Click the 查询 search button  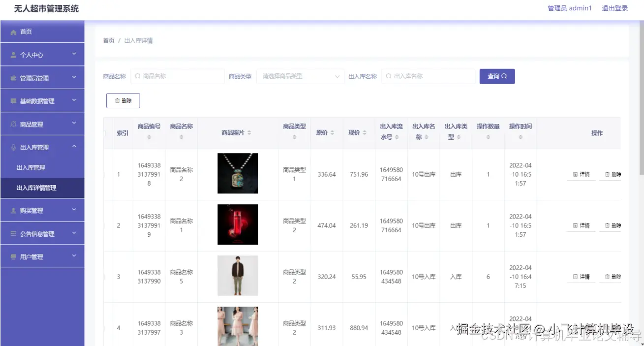tap(497, 76)
